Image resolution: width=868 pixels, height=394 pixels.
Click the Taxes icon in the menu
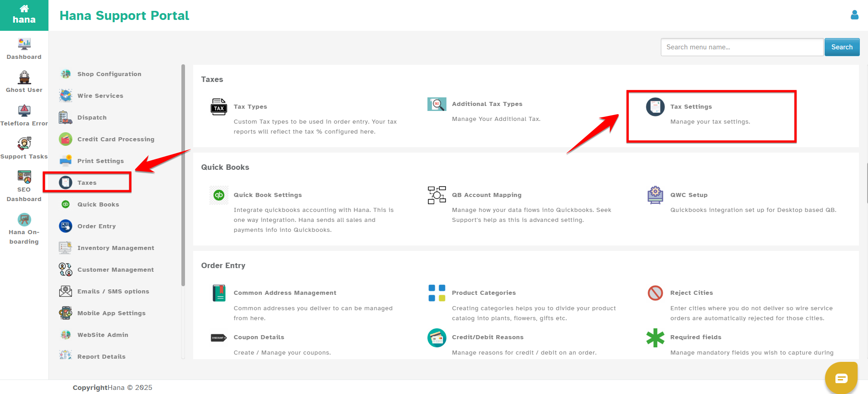pyautogui.click(x=66, y=183)
